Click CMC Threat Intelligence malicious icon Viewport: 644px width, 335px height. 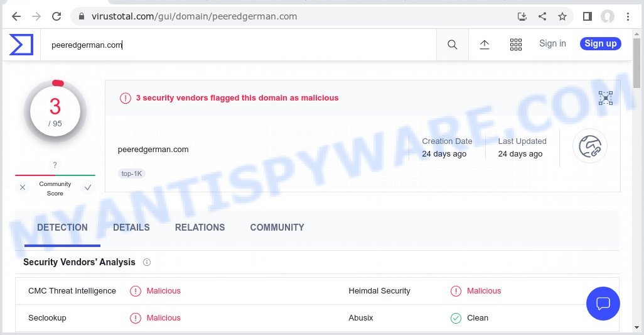(x=136, y=291)
